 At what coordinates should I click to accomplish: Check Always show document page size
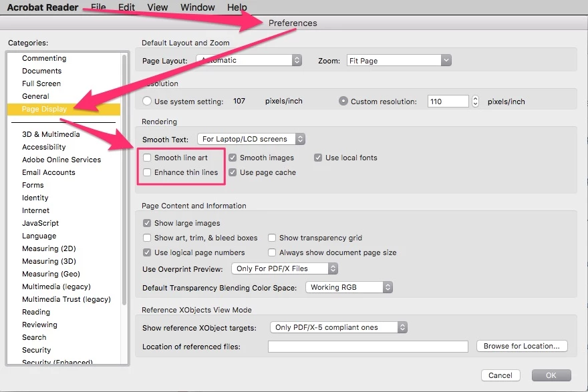[x=272, y=252]
